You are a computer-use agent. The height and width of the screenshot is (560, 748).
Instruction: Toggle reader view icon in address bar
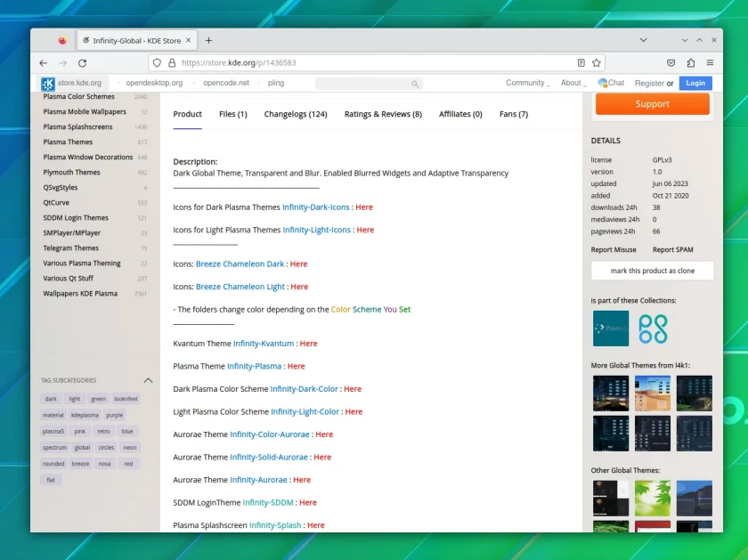[581, 62]
